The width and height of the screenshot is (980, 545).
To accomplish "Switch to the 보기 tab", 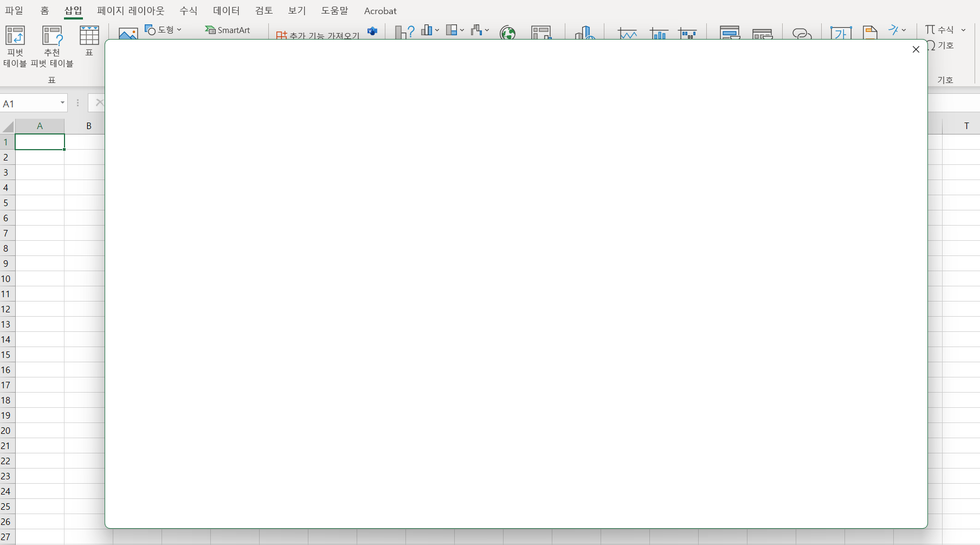I will [297, 11].
